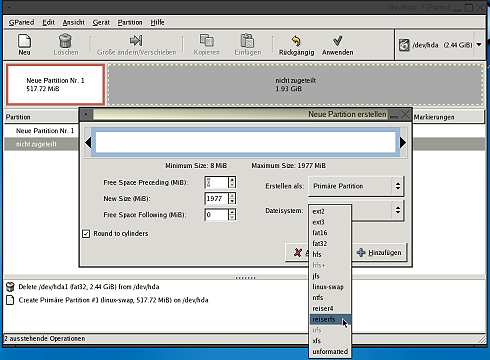Click the Delete /dev/hda1 pending operation text
This screenshot has height=360, width=490.
coord(89,287)
